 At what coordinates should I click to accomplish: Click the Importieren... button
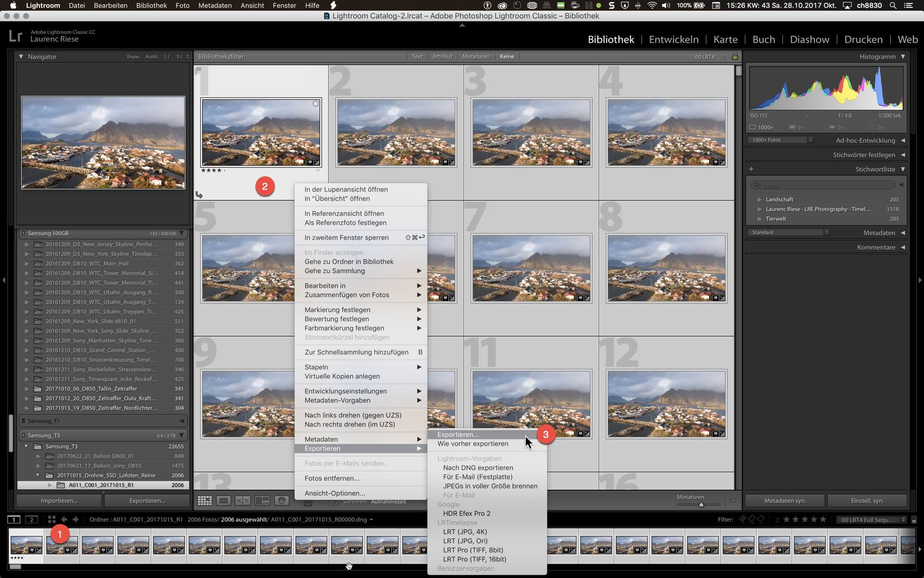(59, 501)
